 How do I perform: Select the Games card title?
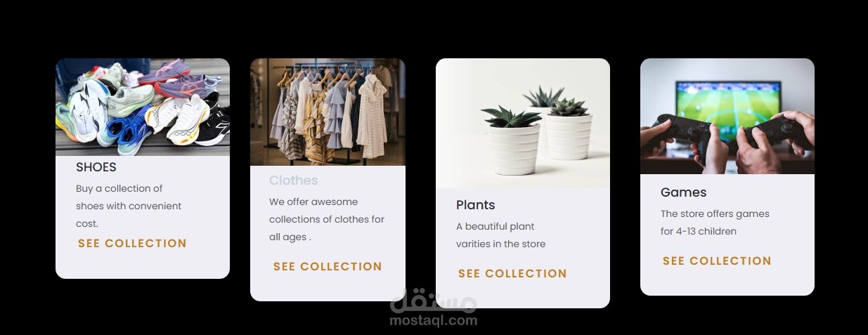click(684, 192)
